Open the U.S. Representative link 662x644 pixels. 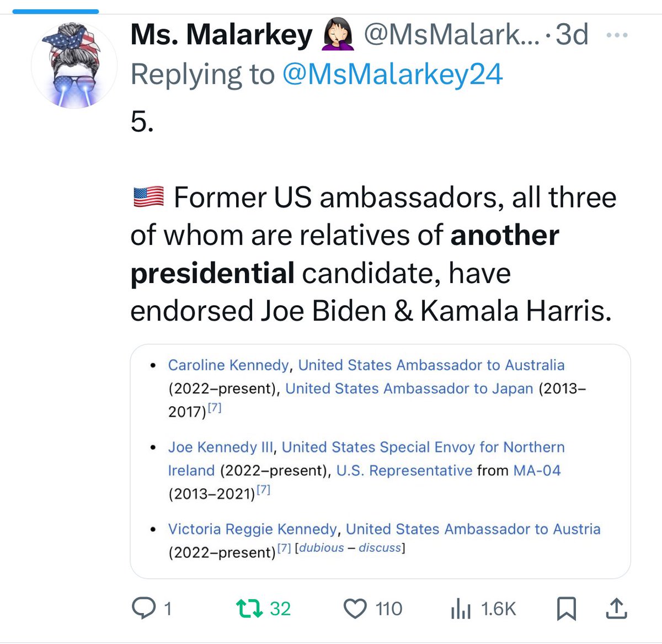point(404,471)
